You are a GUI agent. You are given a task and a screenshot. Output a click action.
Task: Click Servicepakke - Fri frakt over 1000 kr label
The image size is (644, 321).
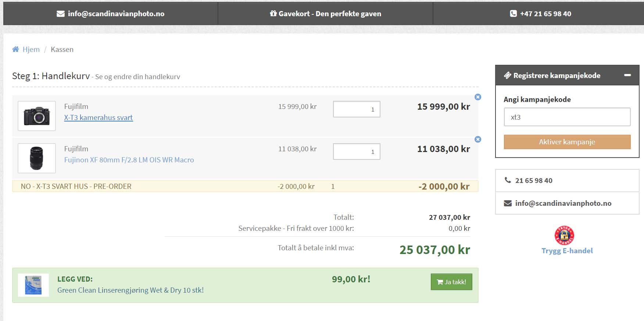[296, 228]
